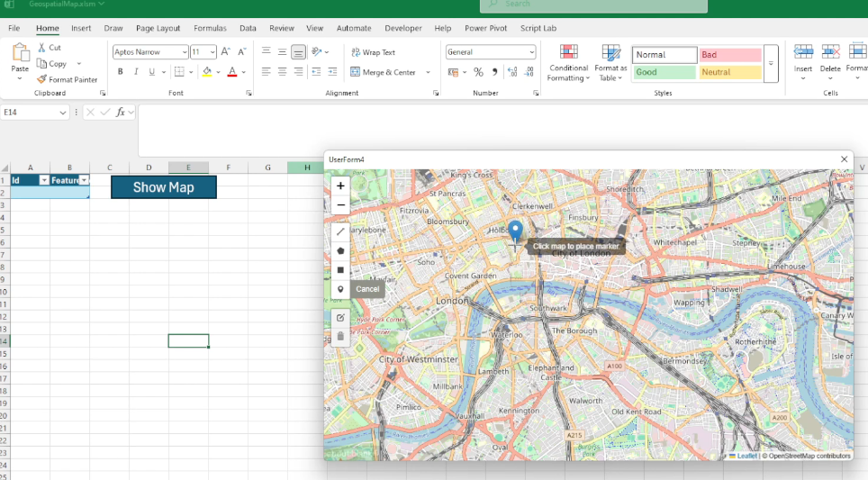The width and height of the screenshot is (868, 480).
Task: Cancel marker placement on map
Action: (367, 289)
